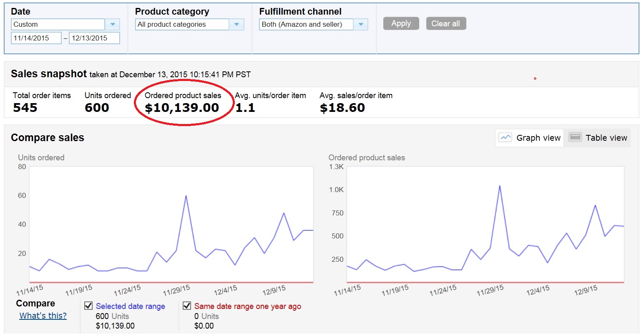Switch to Table view
The height and width of the screenshot is (334, 644).
coord(597,138)
